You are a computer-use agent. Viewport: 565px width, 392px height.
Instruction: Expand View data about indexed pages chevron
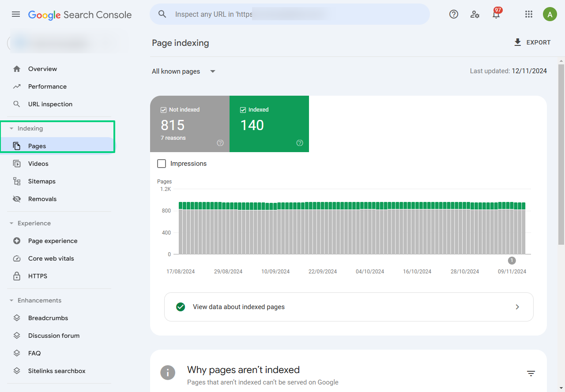[517, 307]
